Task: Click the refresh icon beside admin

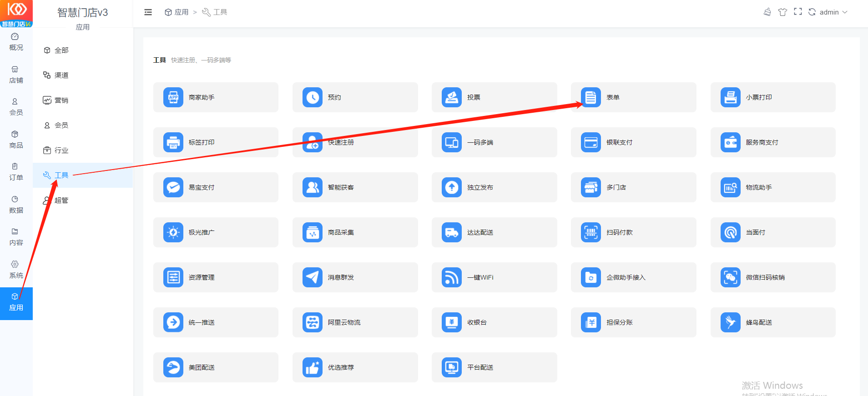Action: 812,12
